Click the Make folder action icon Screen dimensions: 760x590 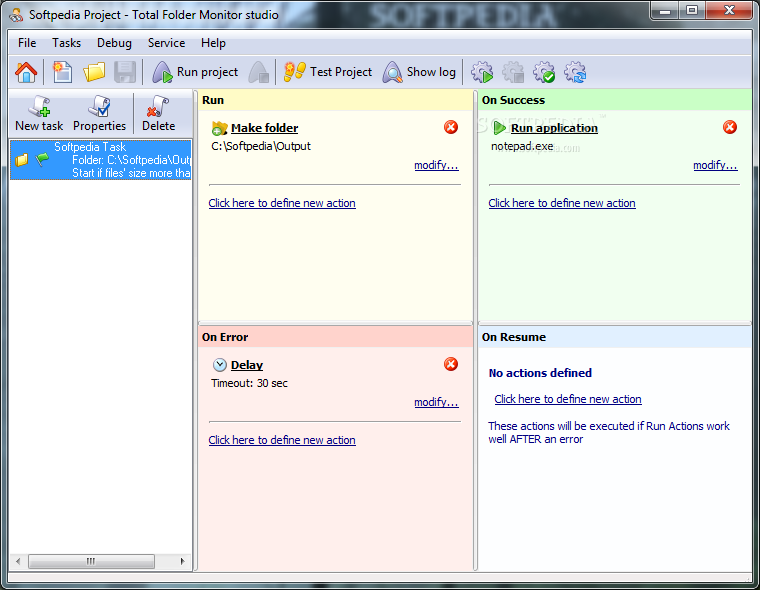220,128
